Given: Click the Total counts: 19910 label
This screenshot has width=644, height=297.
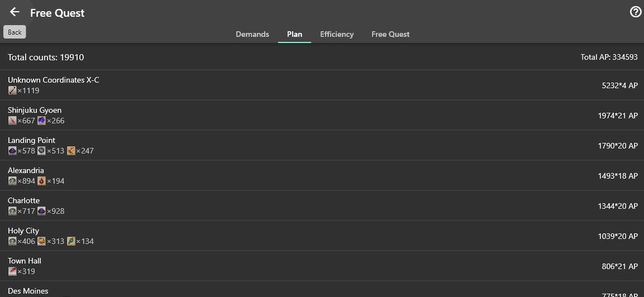Looking at the screenshot, I should coord(46,57).
